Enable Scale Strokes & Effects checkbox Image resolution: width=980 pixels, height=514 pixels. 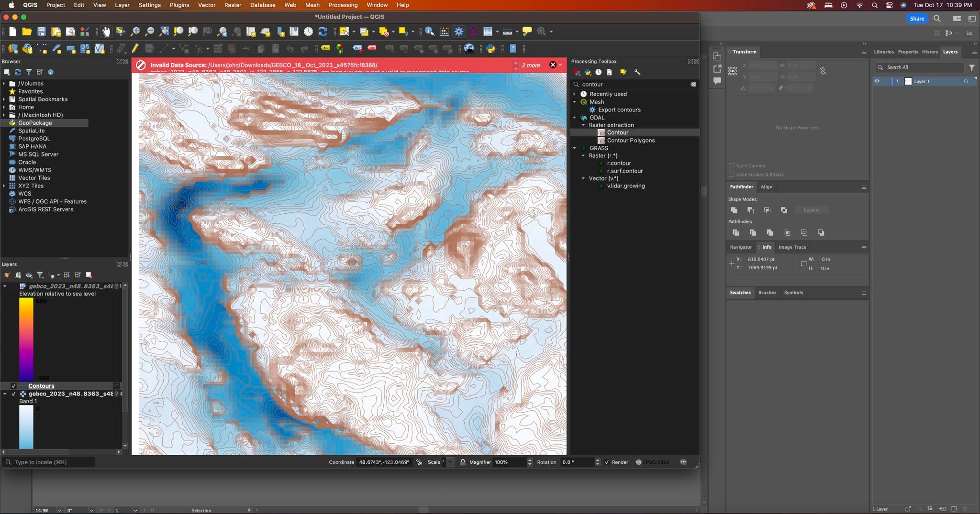click(x=731, y=175)
